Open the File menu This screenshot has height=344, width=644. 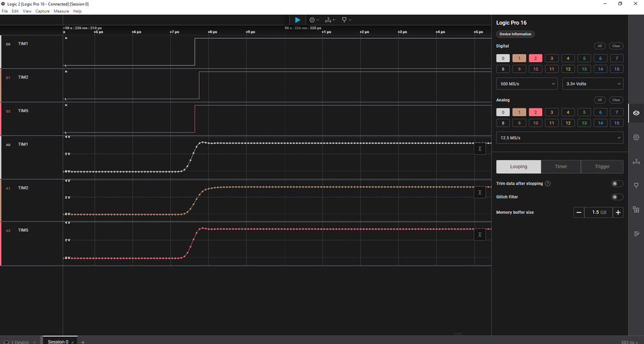click(x=5, y=11)
